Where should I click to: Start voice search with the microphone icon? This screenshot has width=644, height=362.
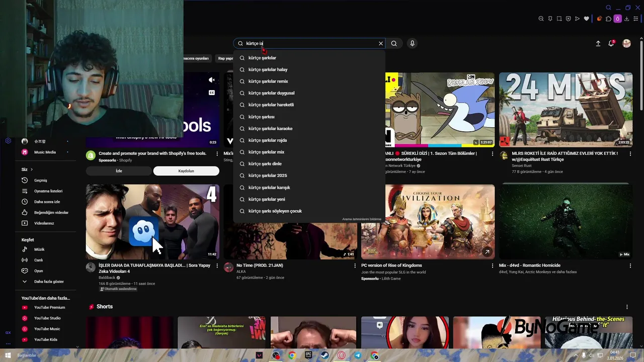(x=412, y=43)
